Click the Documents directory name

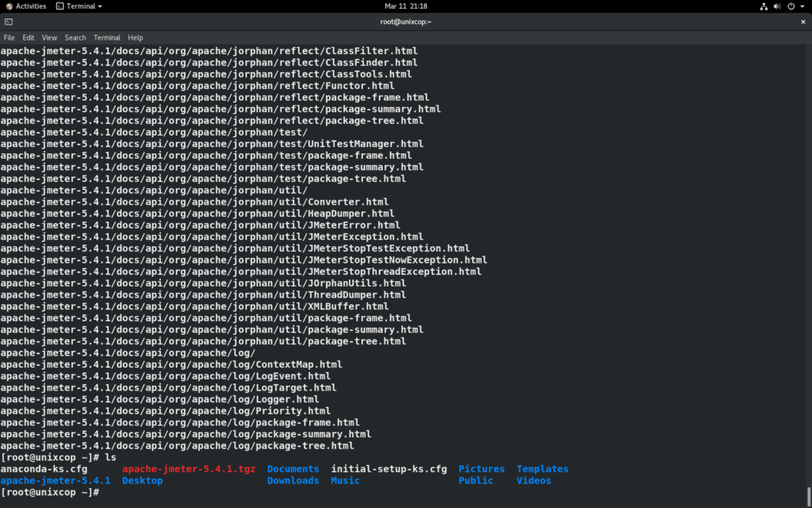(x=293, y=468)
